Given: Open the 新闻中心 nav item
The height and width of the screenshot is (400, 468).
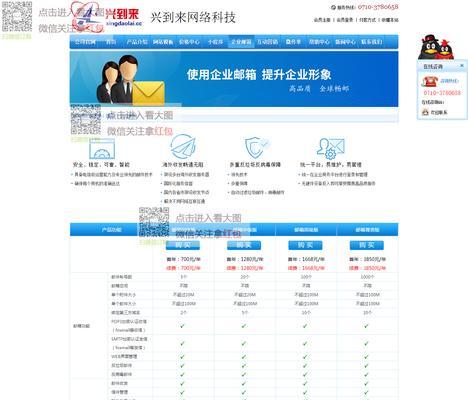Looking at the screenshot, I should pos(345,42).
